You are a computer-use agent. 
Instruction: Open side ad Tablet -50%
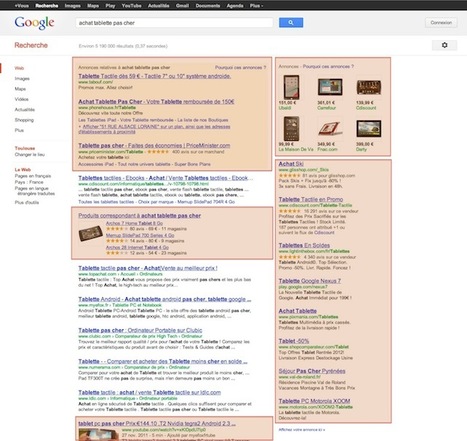(x=294, y=341)
